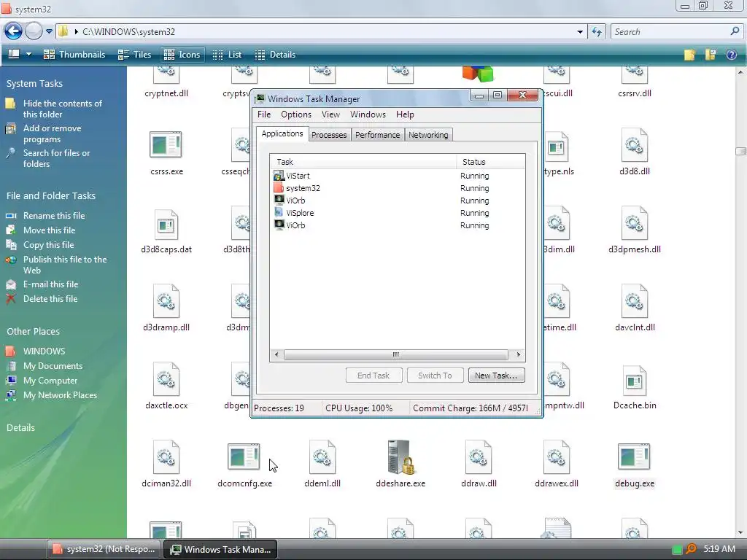The width and height of the screenshot is (747, 560).
Task: Select d3d8.dll file icon
Action: [635, 145]
